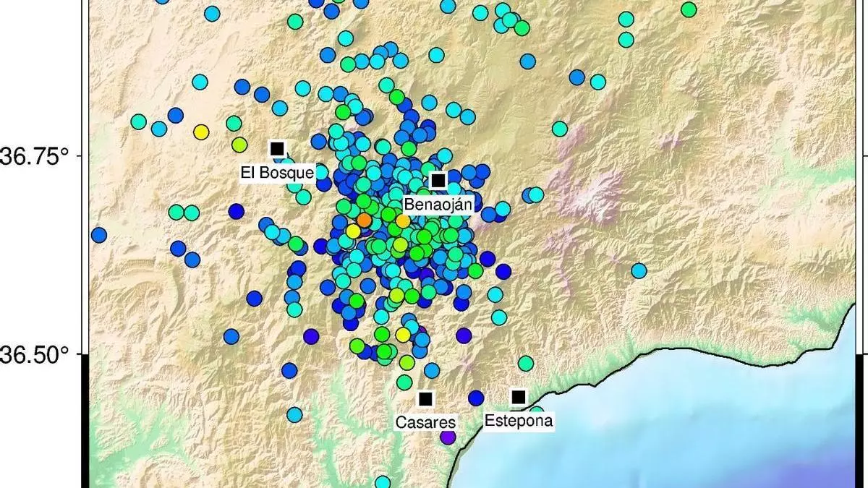The width and height of the screenshot is (868, 488).
Task: Click the Benaoján black square marker
Action: pos(438,180)
